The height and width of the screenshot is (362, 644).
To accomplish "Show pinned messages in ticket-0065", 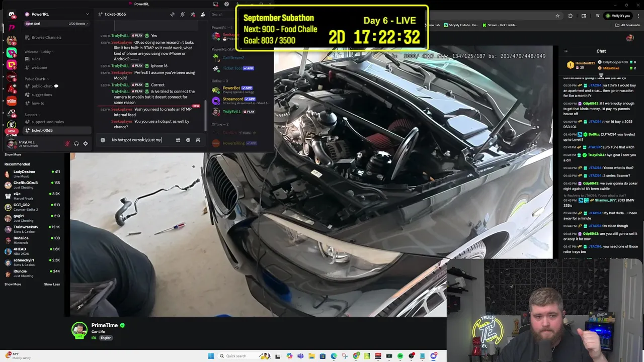I will coord(193,14).
